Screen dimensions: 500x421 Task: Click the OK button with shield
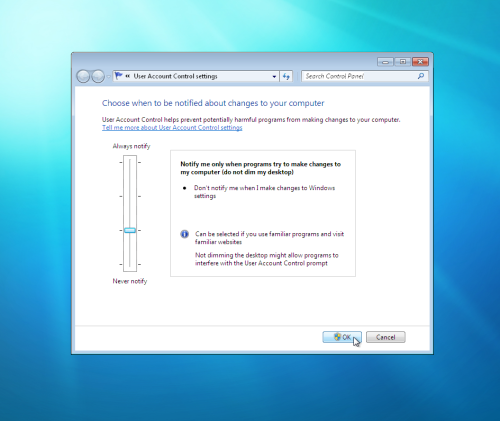pos(342,337)
